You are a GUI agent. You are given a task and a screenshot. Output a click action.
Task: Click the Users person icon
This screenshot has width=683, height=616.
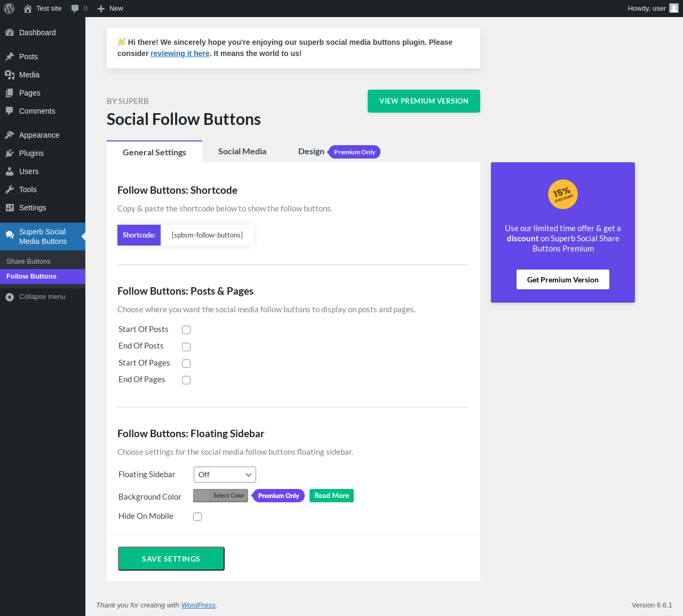(x=10, y=171)
